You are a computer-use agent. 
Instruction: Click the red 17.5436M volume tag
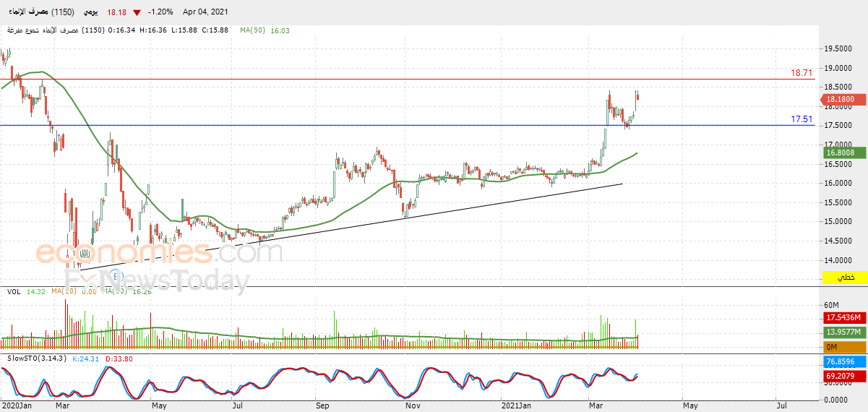[x=842, y=317]
